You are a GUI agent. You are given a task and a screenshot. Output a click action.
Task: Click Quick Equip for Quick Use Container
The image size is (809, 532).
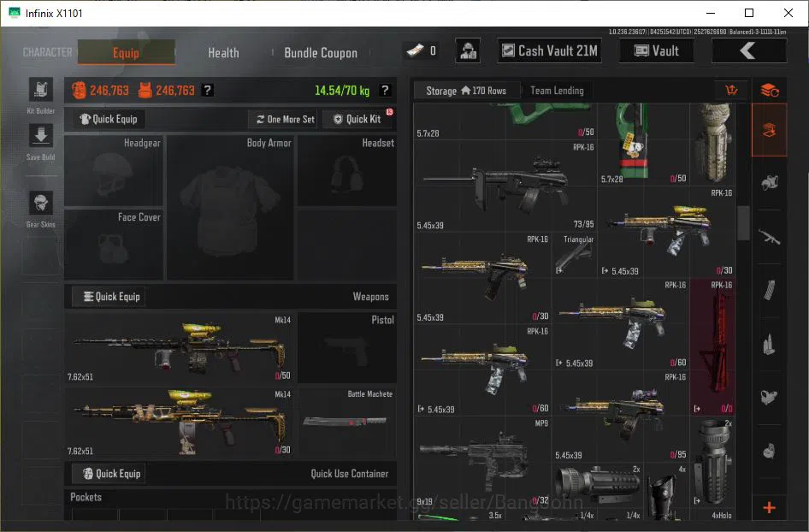pyautogui.click(x=109, y=474)
